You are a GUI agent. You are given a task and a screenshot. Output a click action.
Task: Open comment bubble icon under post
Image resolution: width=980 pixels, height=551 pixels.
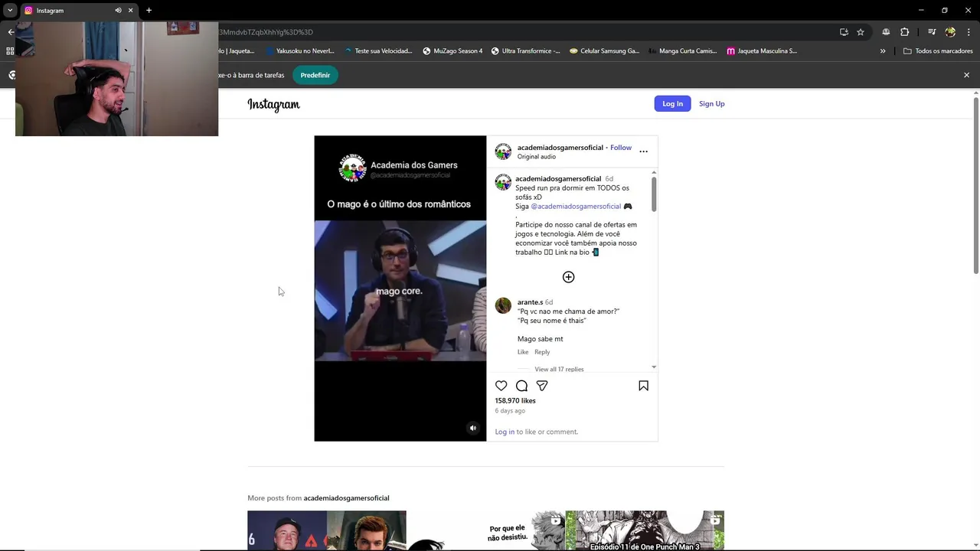coord(521,386)
